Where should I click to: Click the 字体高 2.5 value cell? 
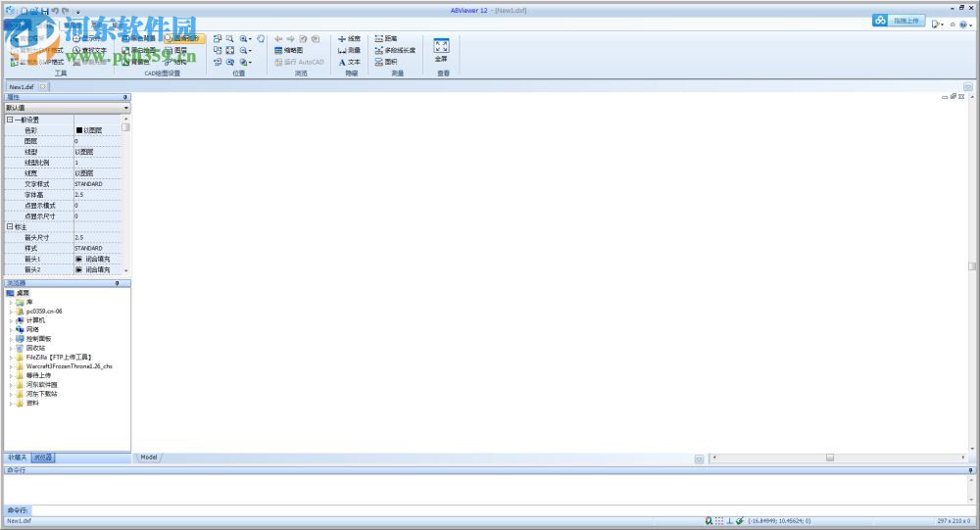pyautogui.click(x=97, y=194)
